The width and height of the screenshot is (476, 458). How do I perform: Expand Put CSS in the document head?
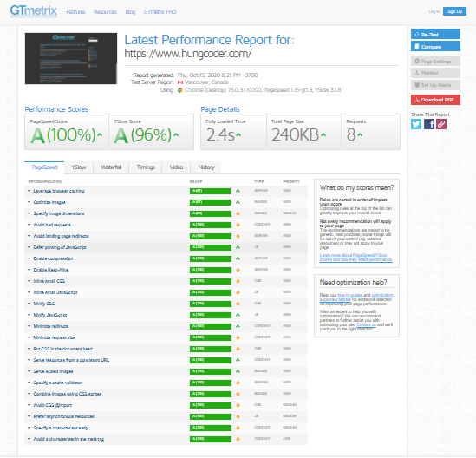[x=166, y=349]
